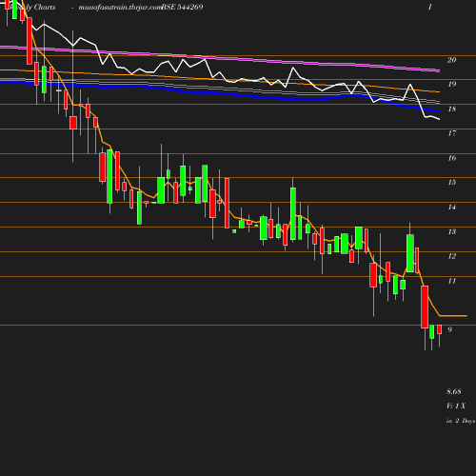The height and width of the screenshot is (476, 476).
Task: Click the price label 20
Action: tap(451, 60)
